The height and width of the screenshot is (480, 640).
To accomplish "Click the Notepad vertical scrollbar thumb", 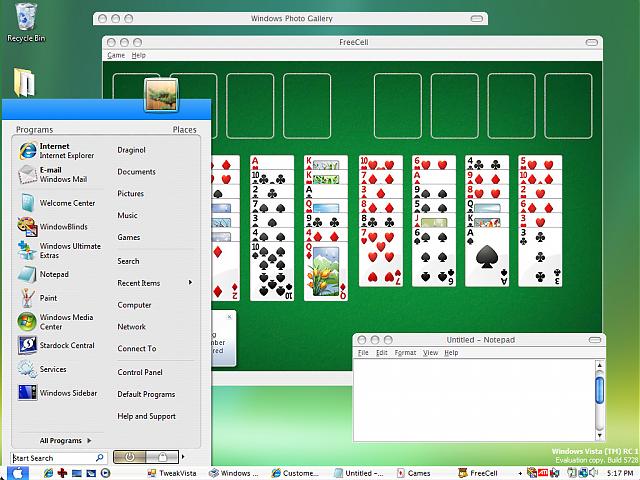I will tap(600, 390).
